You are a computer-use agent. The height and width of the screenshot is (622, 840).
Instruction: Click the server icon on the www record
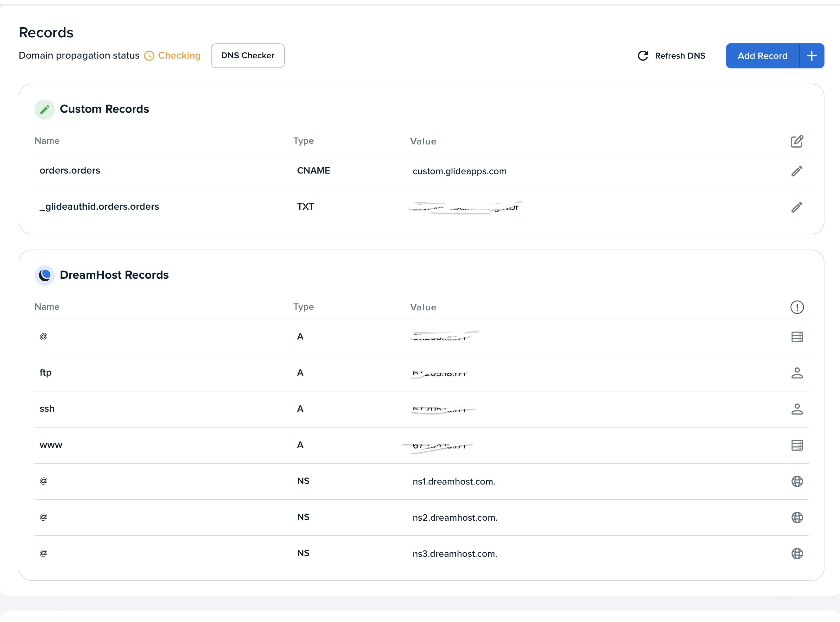point(797,445)
